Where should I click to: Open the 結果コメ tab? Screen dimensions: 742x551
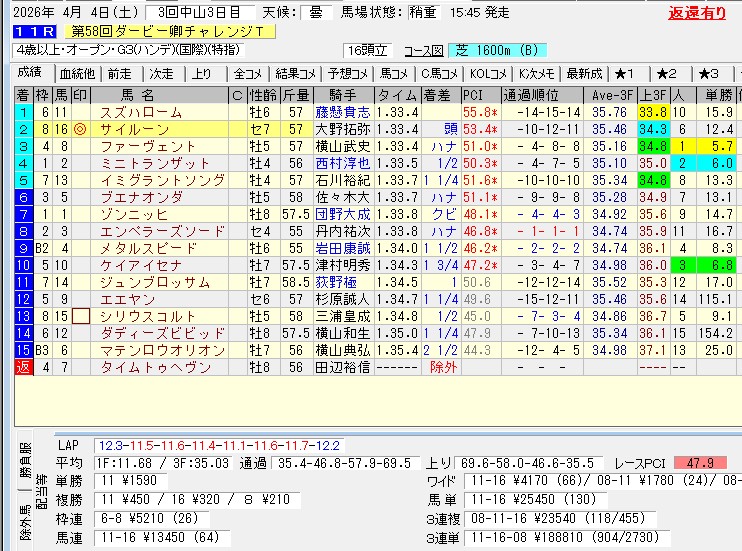click(296, 74)
